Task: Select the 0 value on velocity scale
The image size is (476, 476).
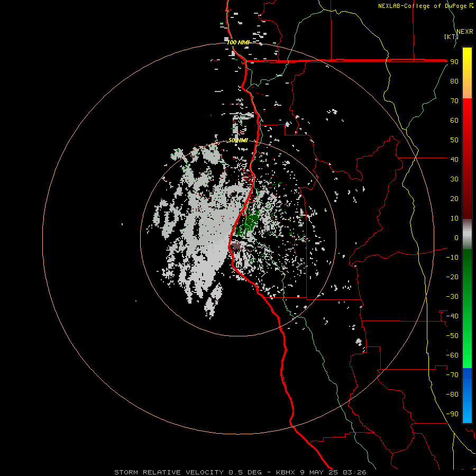Action: [456, 237]
